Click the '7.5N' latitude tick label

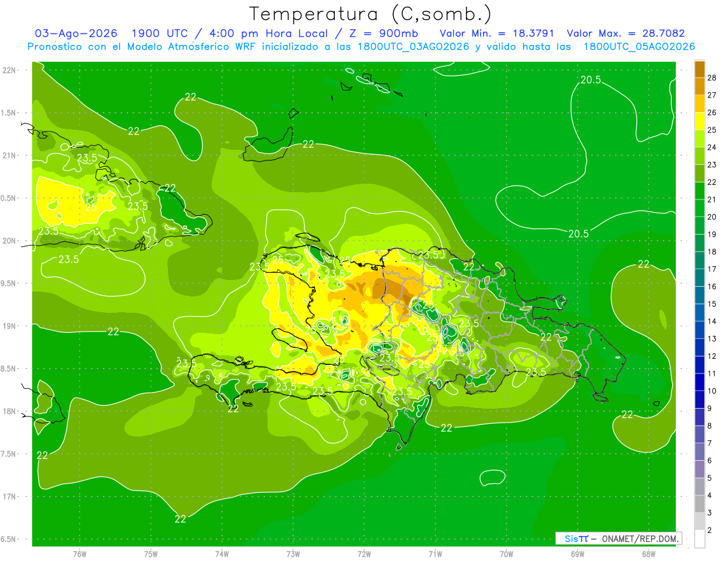pyautogui.click(x=9, y=453)
